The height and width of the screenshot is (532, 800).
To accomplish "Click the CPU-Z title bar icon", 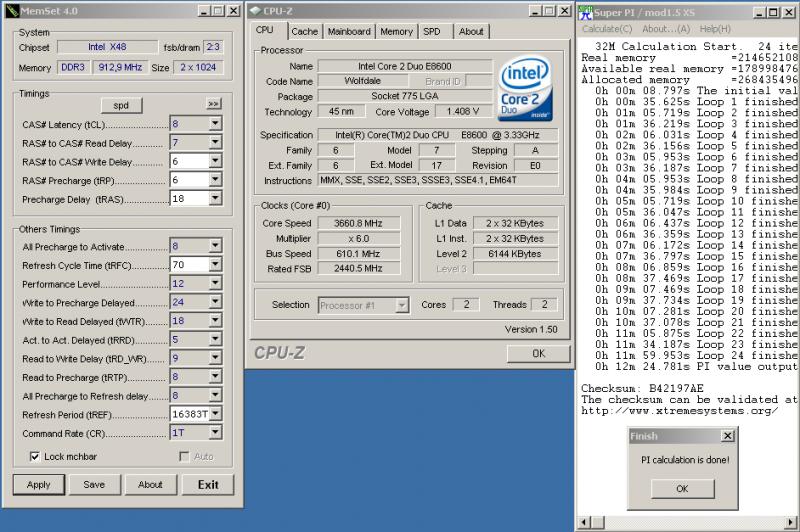I will coord(255,11).
